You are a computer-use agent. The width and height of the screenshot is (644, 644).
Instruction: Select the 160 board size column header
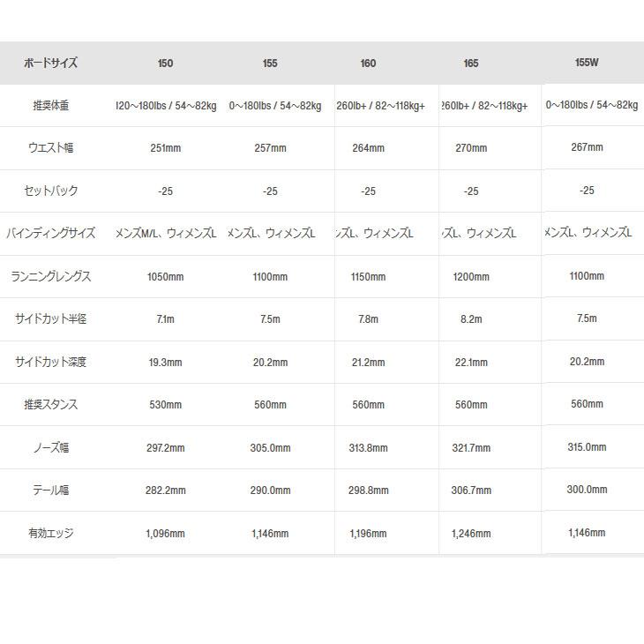368,64
